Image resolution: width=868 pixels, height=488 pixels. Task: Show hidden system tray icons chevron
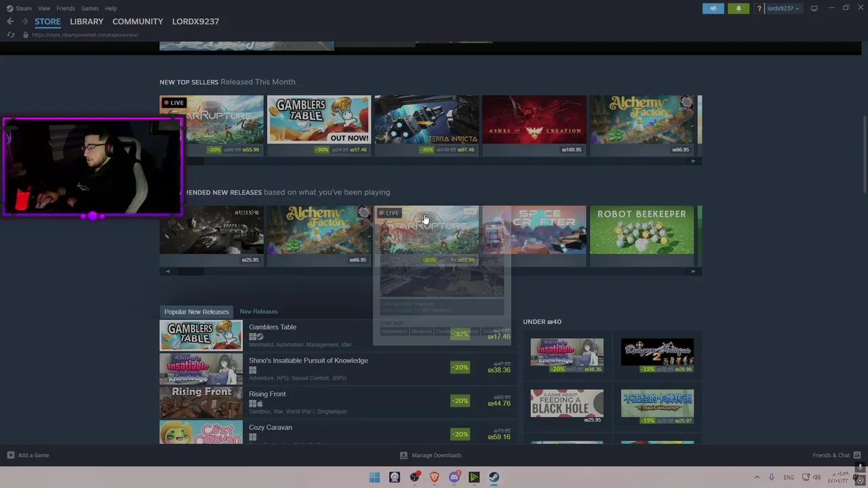pos(757,477)
